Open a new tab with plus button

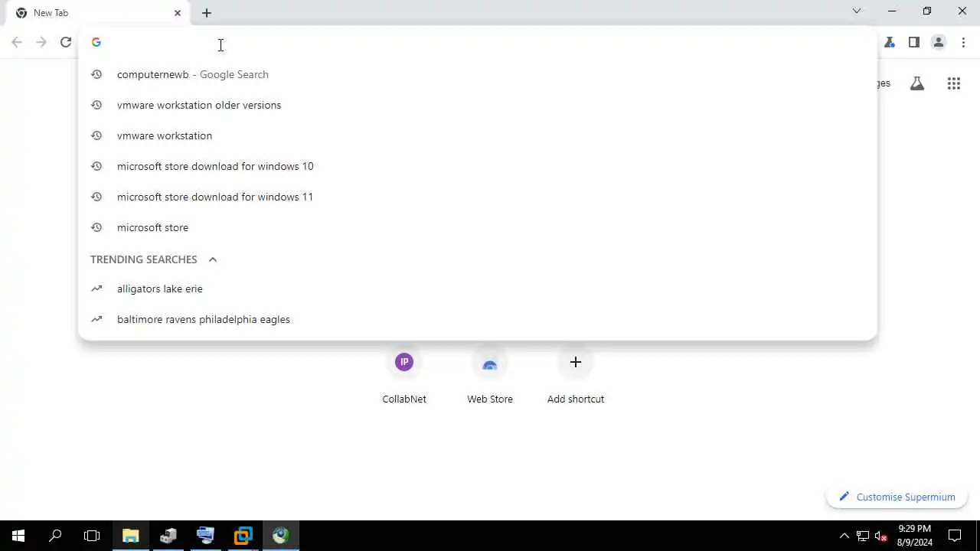tap(207, 13)
